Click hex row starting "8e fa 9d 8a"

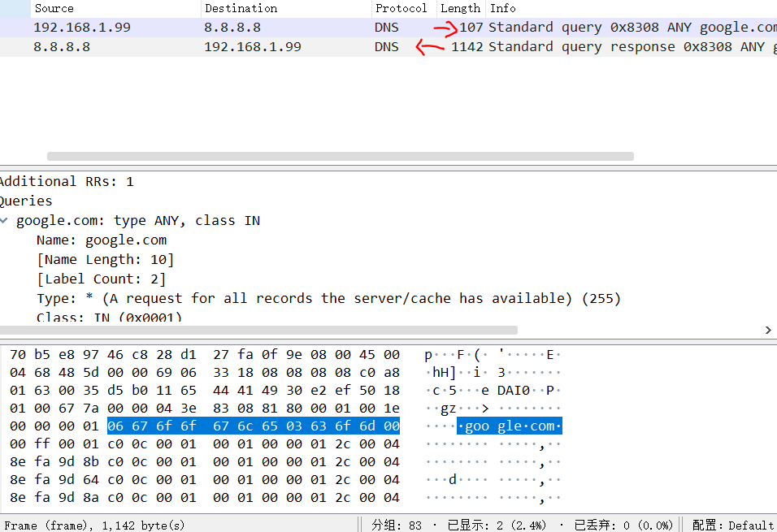tap(205, 497)
